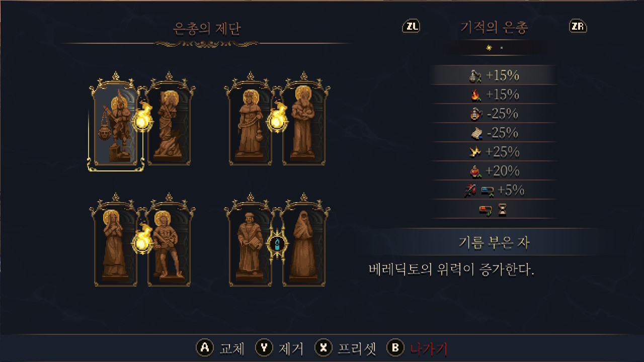Click the A 교체 replace button
This screenshot has height=362, width=644.
220,348
